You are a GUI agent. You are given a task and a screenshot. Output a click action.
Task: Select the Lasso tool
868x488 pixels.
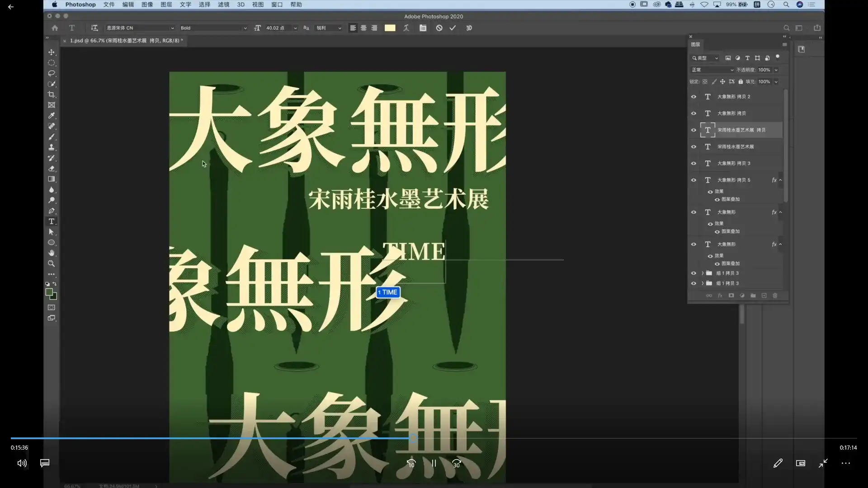point(52,74)
